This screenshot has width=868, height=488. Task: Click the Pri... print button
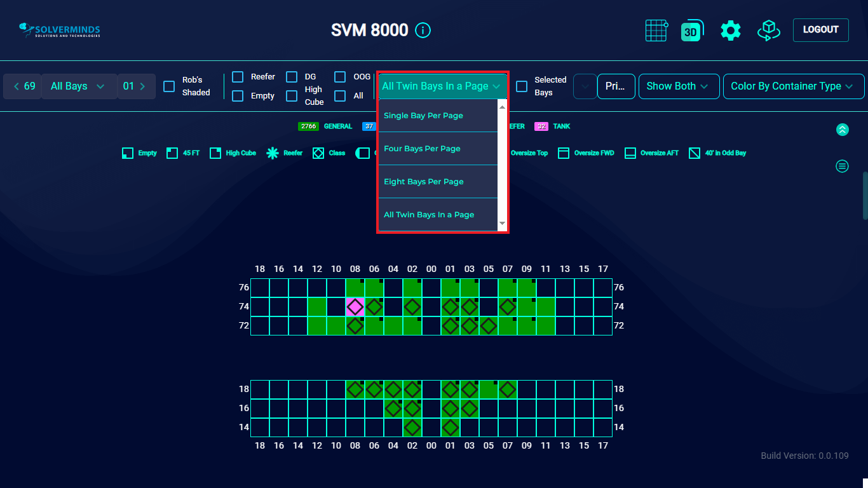tap(616, 86)
